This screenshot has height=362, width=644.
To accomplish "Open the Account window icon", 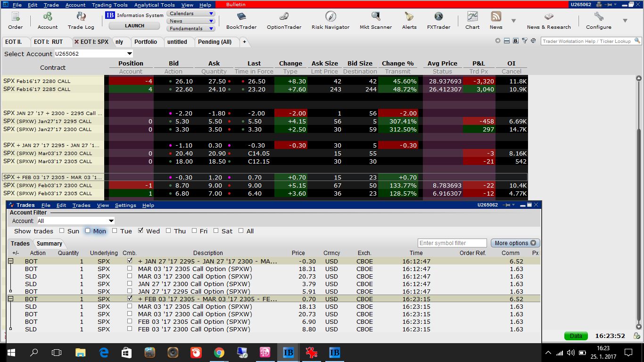I will pos(48,20).
